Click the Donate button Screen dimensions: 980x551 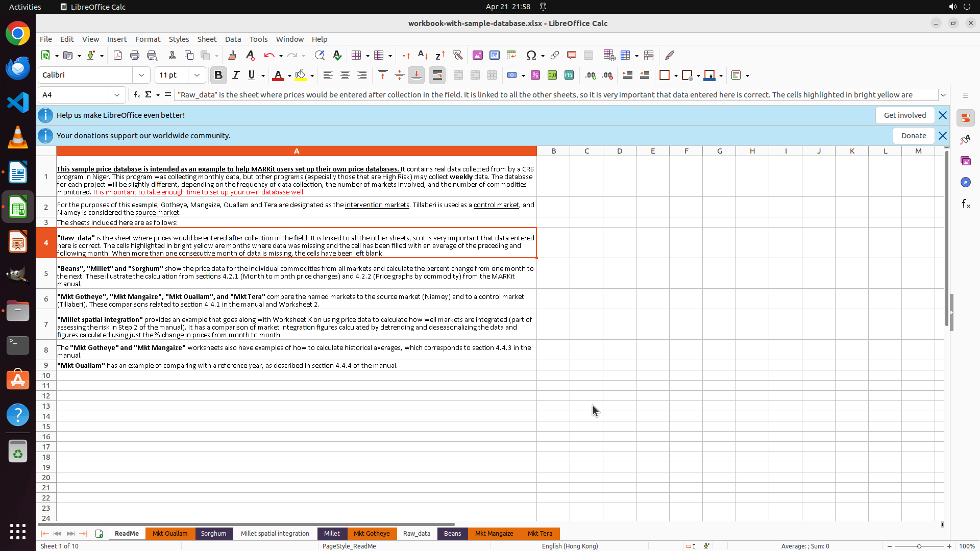coord(913,136)
